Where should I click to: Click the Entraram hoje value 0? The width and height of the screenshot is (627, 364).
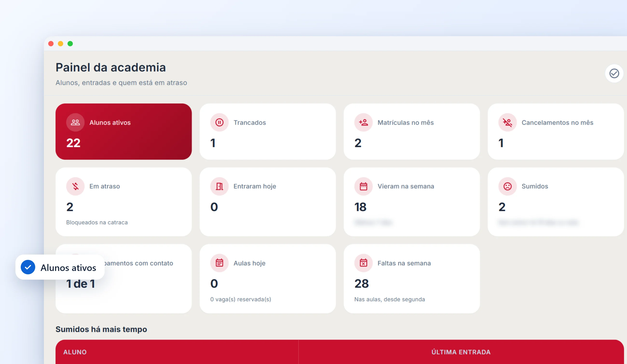(x=214, y=207)
